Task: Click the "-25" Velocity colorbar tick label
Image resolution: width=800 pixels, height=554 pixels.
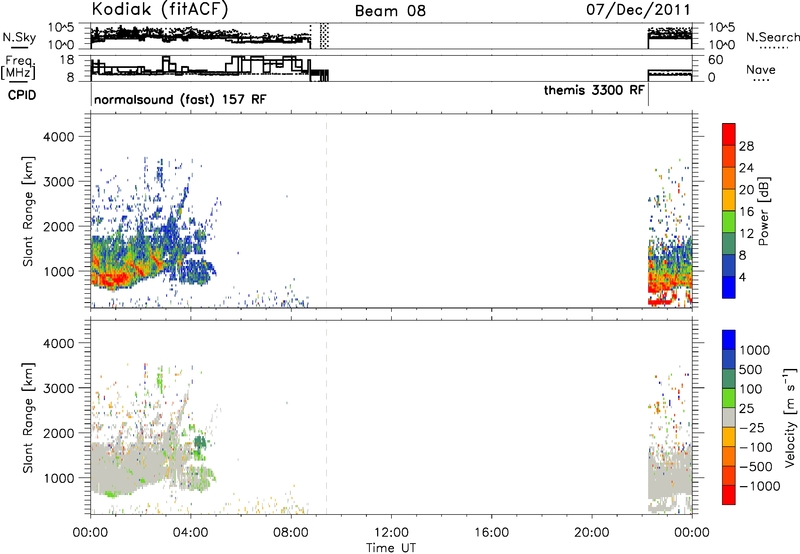Action: (x=751, y=428)
